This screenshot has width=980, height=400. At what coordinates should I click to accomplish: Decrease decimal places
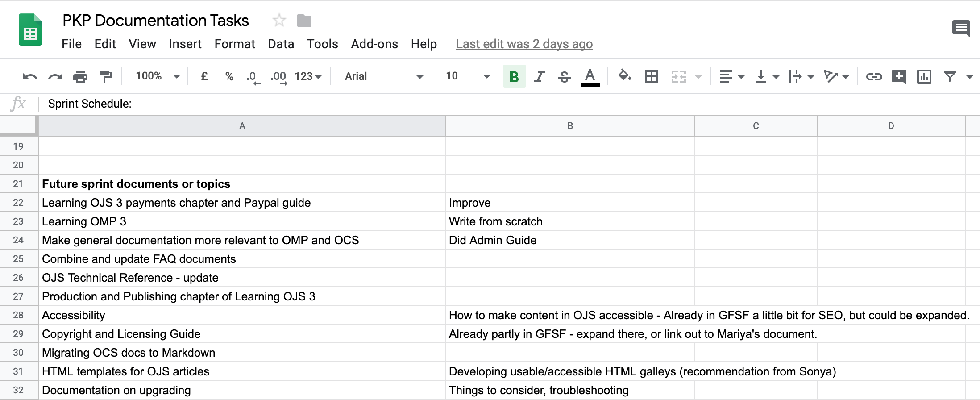pos(253,77)
